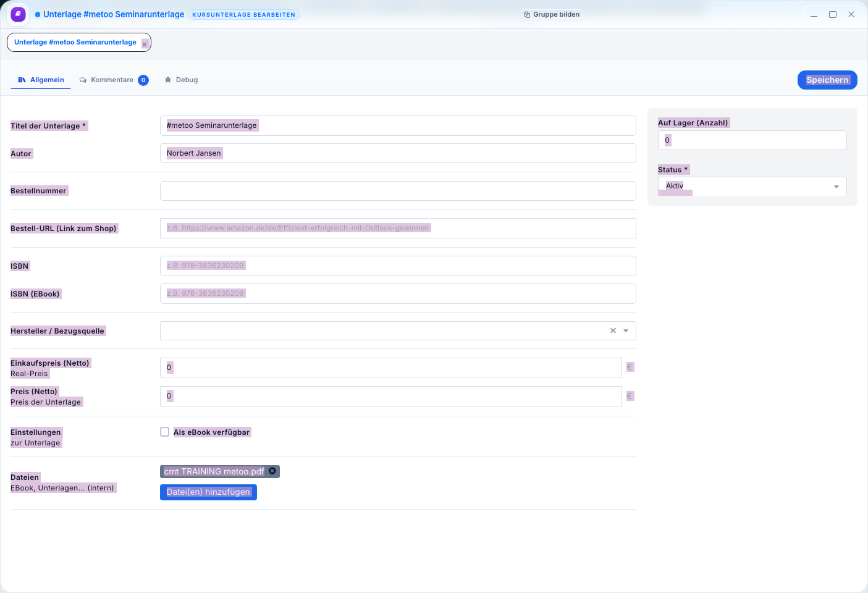Click the Allgemein books icon
The height and width of the screenshot is (593, 868).
[22, 80]
